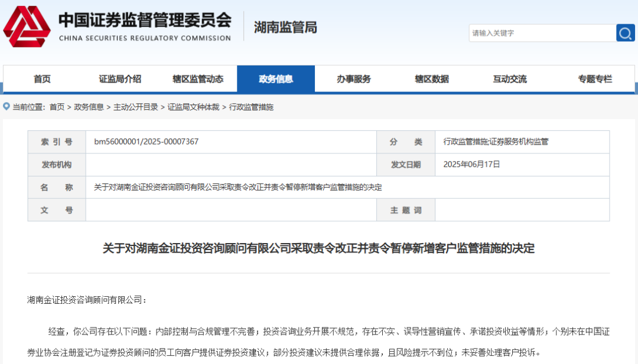This screenshot has width=638, height=364.
Task: Click the 文号 label cell
Action: point(57,210)
